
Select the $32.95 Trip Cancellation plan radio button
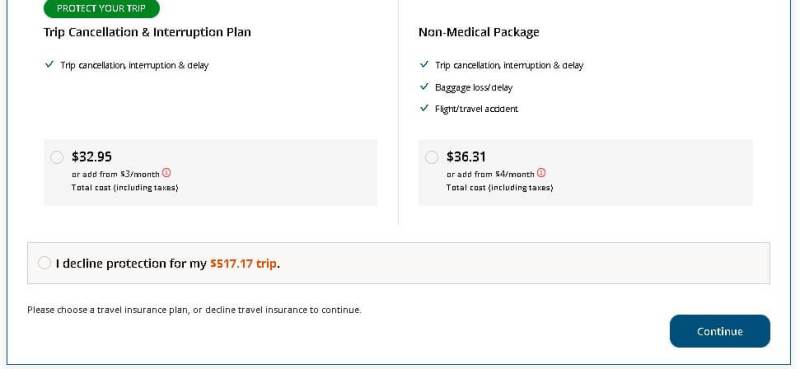57,157
